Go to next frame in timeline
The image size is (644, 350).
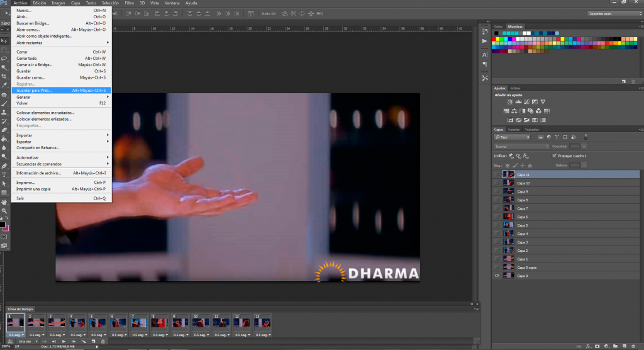point(74,341)
